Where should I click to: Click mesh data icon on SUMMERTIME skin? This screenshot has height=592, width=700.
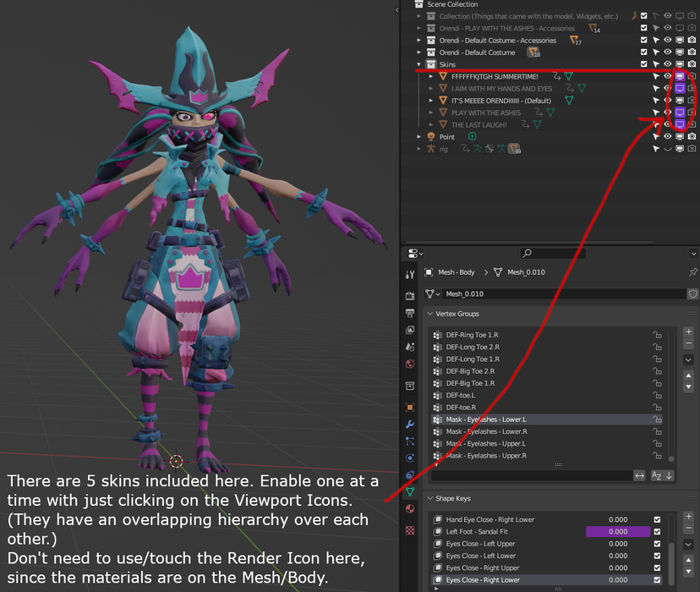(568, 76)
